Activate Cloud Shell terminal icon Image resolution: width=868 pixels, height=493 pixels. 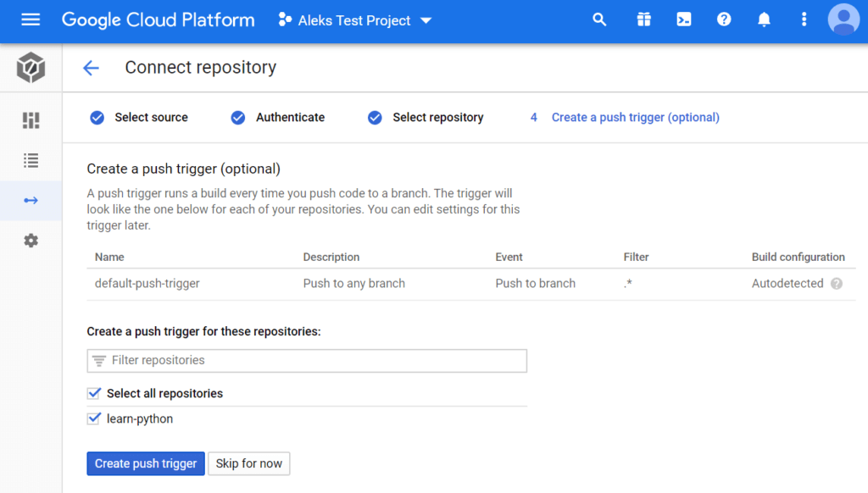point(683,19)
